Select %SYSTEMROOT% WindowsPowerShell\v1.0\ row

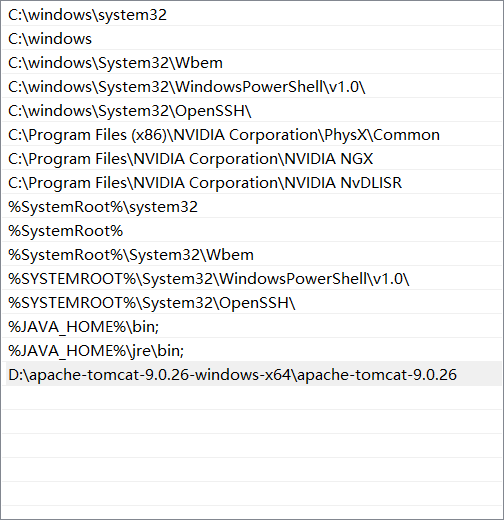tap(252, 279)
